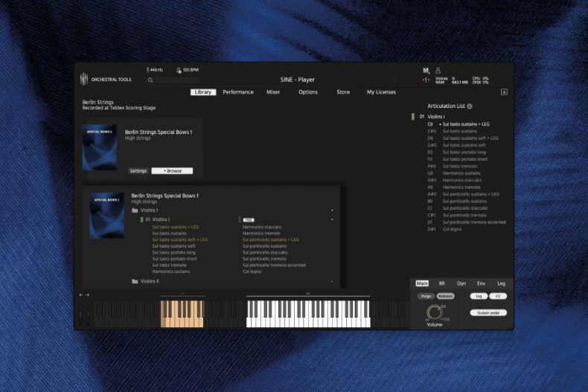Collapse the 01 Violins I instrument arrow
This screenshot has height=392, width=588.
332,219
